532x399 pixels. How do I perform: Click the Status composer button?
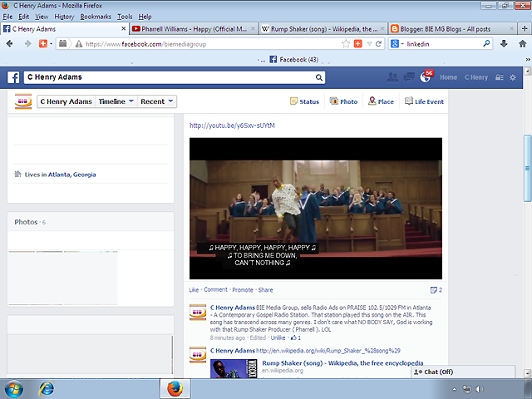[305, 101]
